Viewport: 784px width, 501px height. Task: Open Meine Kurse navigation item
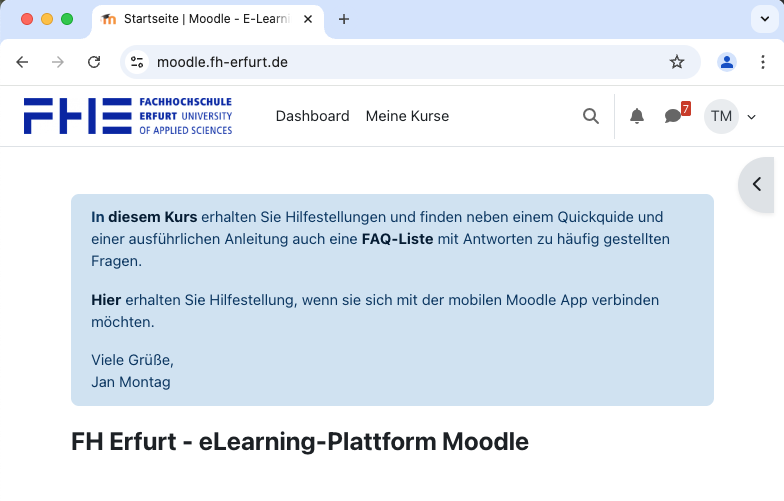[407, 116]
